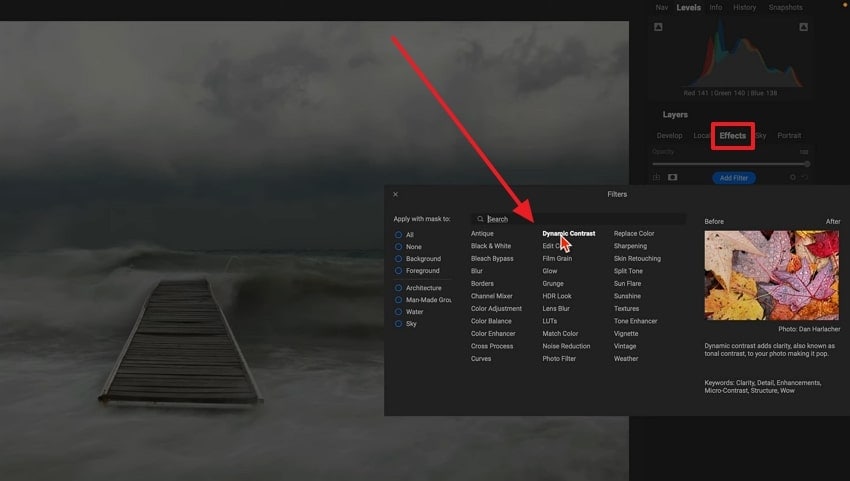Select the None mask option
The image size is (850, 481).
point(398,247)
